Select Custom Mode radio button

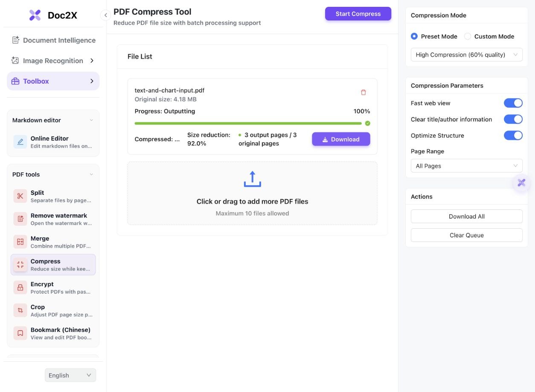[x=468, y=36]
